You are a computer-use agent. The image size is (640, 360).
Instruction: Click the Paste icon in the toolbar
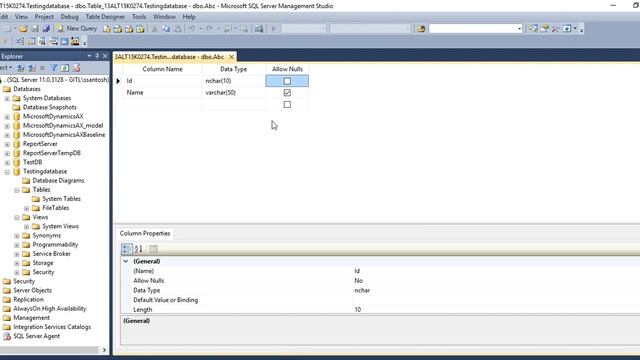coord(178,29)
